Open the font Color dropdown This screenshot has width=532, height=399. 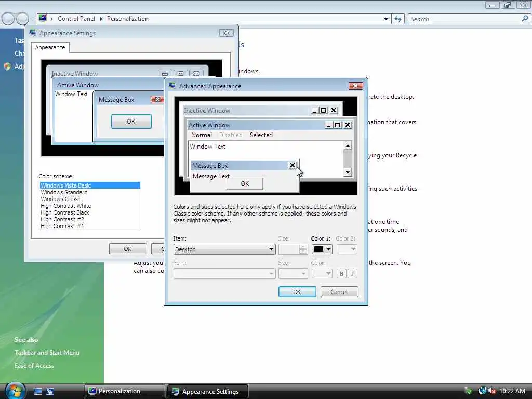click(322, 273)
